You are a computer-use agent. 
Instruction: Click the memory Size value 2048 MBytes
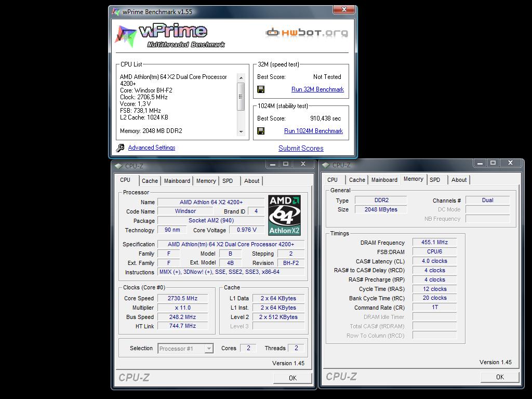click(x=381, y=209)
